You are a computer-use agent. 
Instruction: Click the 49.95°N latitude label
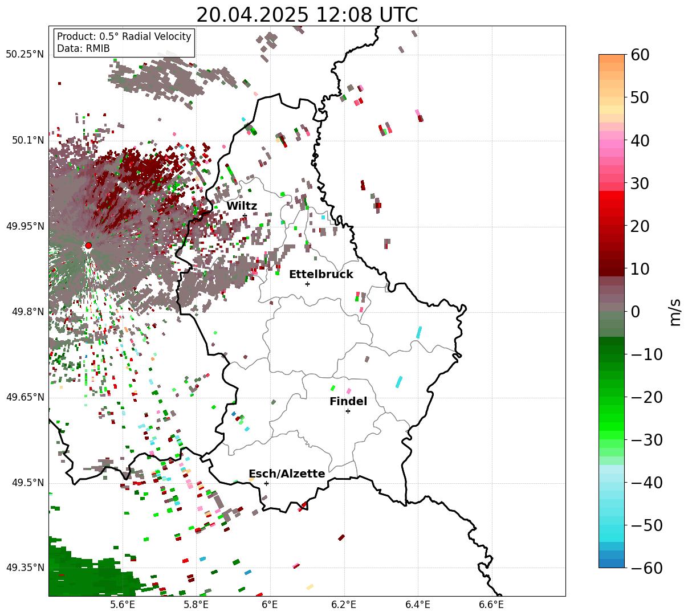pyautogui.click(x=25, y=226)
